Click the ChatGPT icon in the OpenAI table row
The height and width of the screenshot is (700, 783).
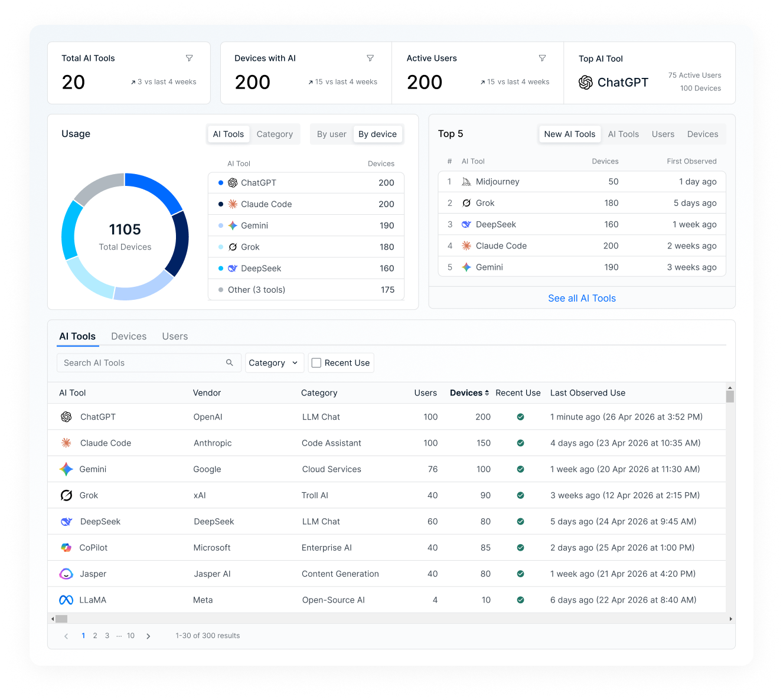point(66,417)
